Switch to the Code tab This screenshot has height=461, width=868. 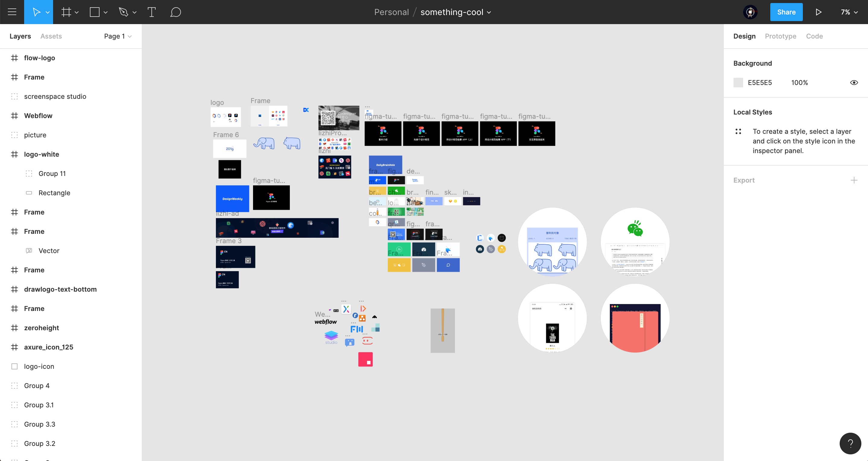(813, 36)
